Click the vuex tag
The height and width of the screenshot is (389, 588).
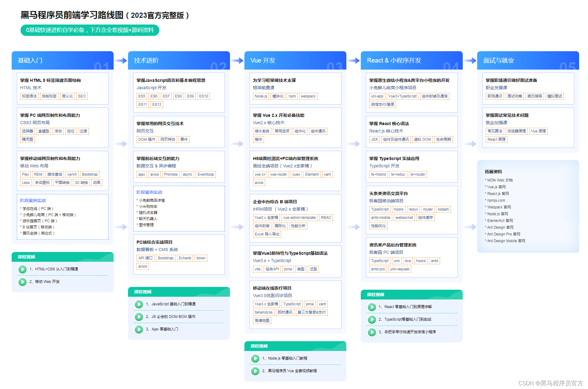[296, 174]
